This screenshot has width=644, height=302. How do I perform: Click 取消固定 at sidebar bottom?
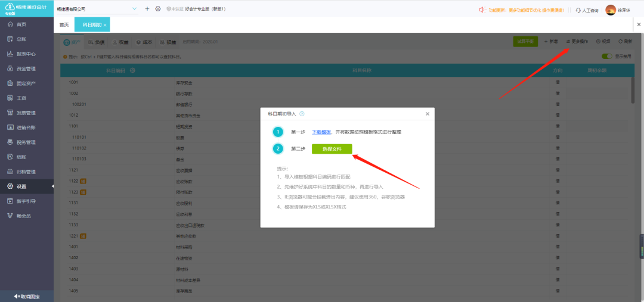coord(27,296)
